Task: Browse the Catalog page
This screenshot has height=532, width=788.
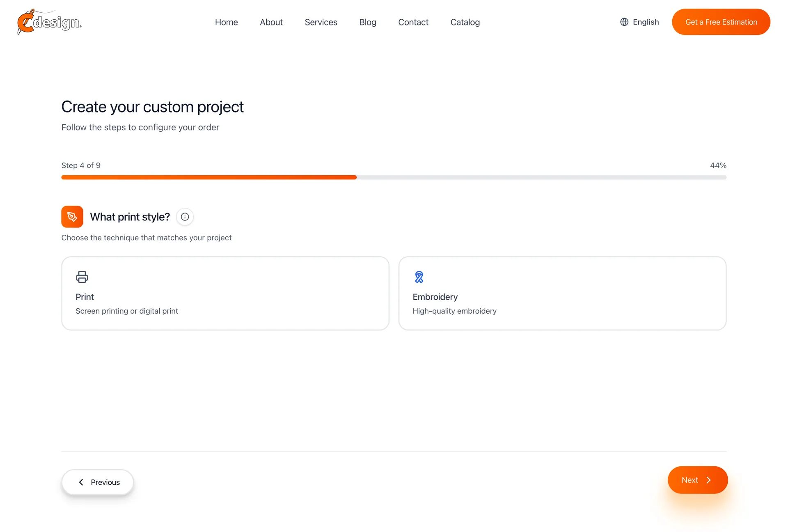Action: click(465, 22)
